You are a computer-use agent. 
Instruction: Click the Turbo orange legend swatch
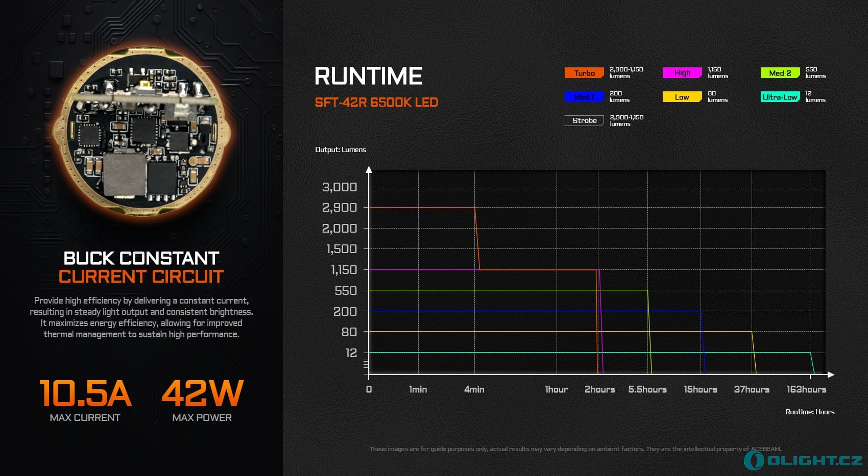pos(584,73)
